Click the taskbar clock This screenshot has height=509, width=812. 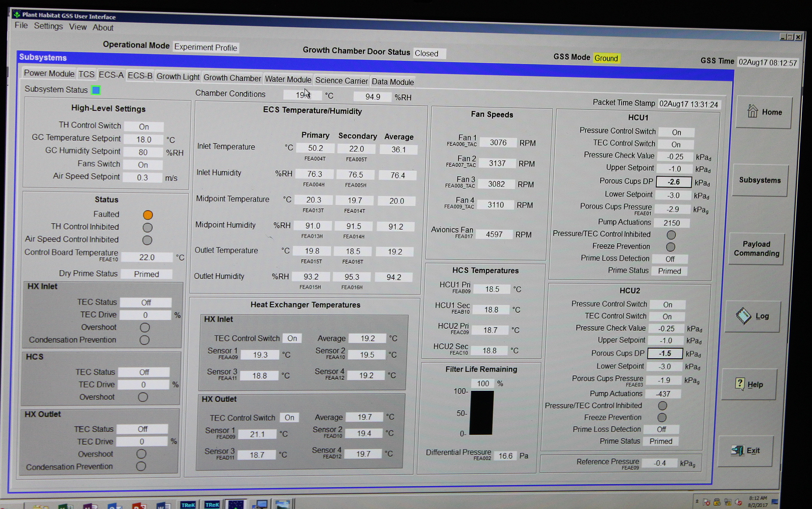[758, 501]
